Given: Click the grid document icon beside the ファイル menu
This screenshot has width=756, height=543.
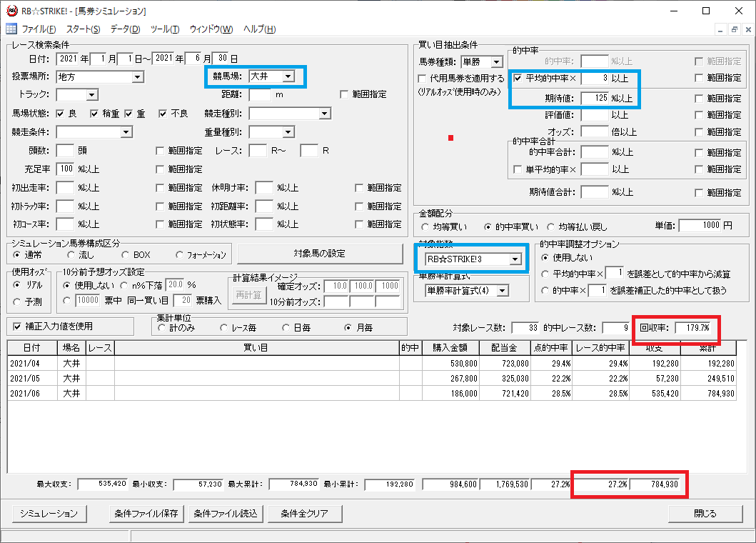Looking at the screenshot, I should pyautogui.click(x=11, y=29).
